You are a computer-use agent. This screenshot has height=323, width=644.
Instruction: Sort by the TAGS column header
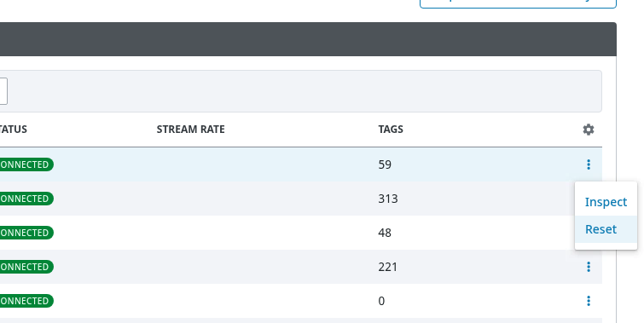point(391,130)
